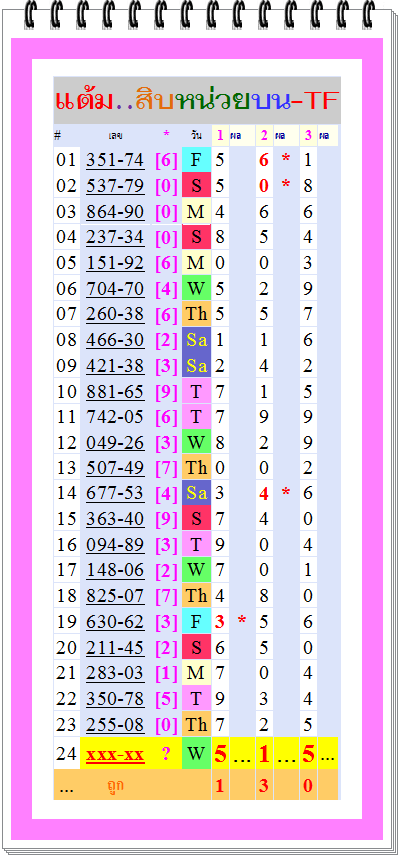This screenshot has width=400, height=857.
Task: Click the orange ถูก label in bottom row
Action: 115,785
